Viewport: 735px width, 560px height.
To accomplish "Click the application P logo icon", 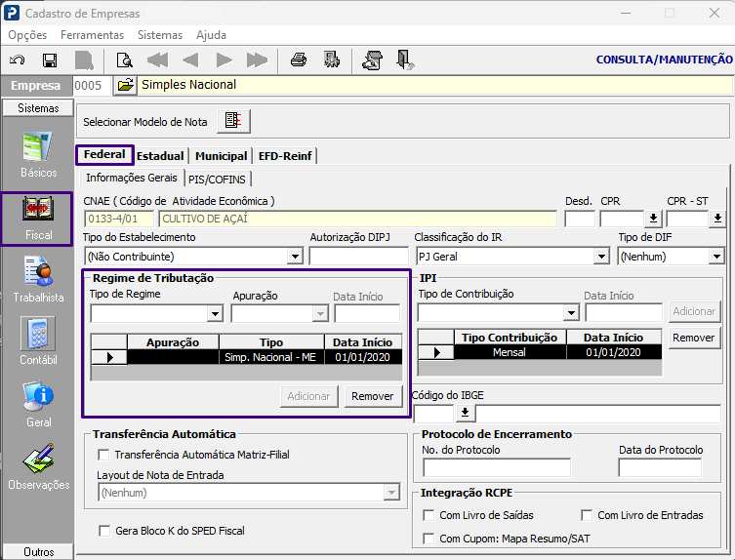I will tap(12, 13).
